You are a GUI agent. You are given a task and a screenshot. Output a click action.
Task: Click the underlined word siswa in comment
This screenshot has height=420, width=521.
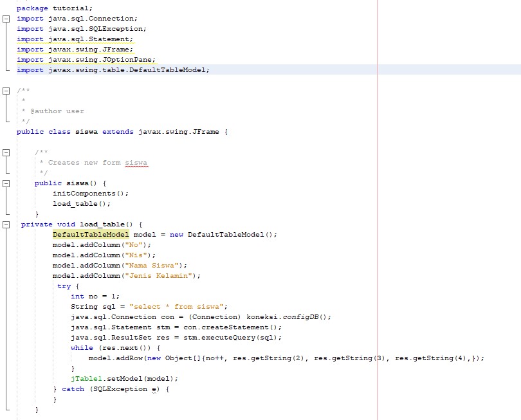click(x=136, y=163)
